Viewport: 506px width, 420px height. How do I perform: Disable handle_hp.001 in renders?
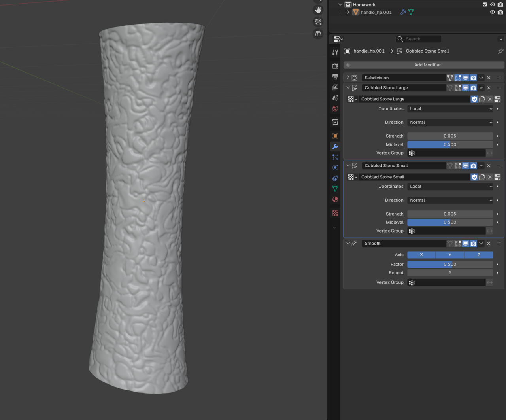pyautogui.click(x=500, y=12)
